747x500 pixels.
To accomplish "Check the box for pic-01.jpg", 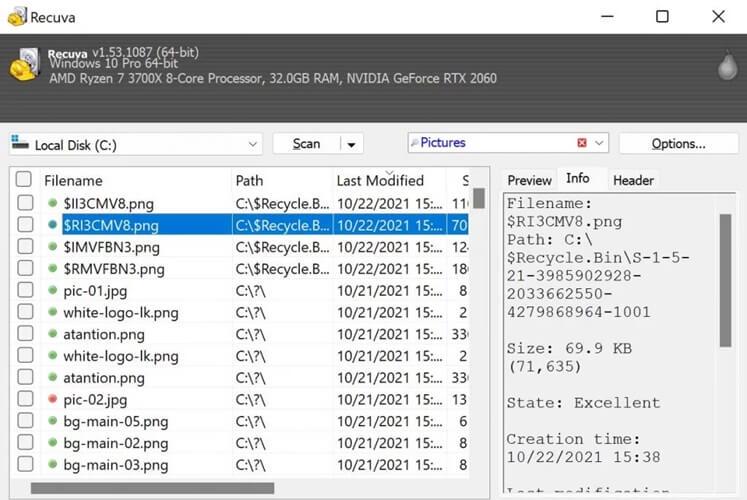I will (25, 290).
